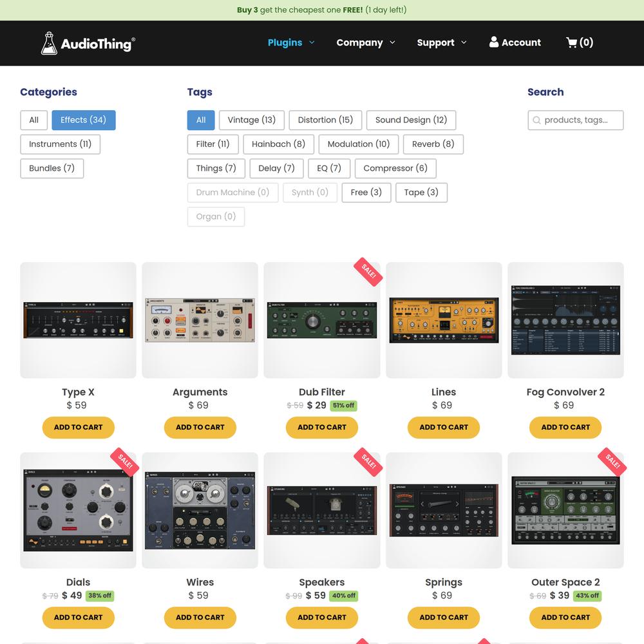Click the SALE ribbon on Outer Space 2
This screenshot has width=644, height=644.
click(x=612, y=462)
